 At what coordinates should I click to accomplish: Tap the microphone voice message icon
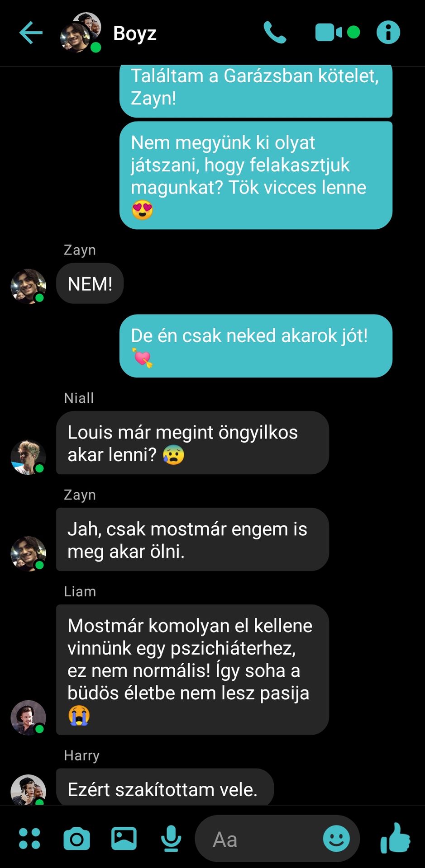171,839
